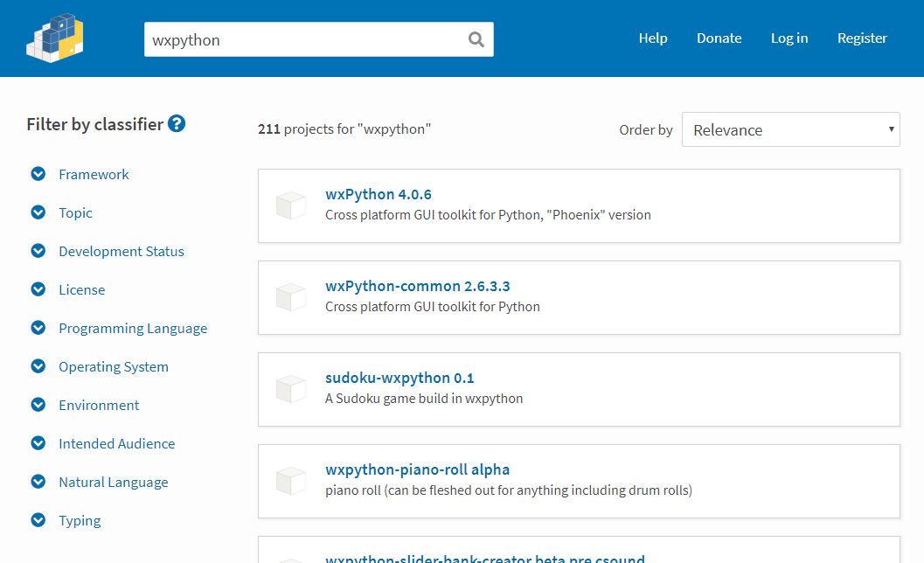Open the Help menu link
Image resolution: width=924 pixels, height=563 pixels.
click(x=653, y=38)
